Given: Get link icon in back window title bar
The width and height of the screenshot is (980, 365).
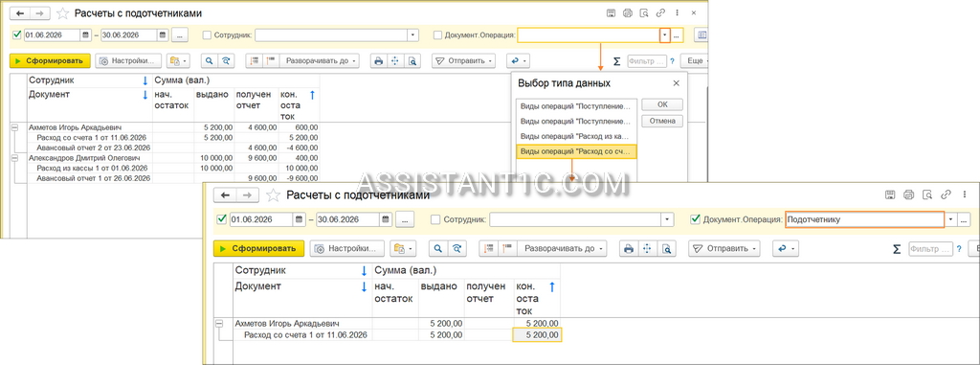Looking at the screenshot, I should pos(660,13).
